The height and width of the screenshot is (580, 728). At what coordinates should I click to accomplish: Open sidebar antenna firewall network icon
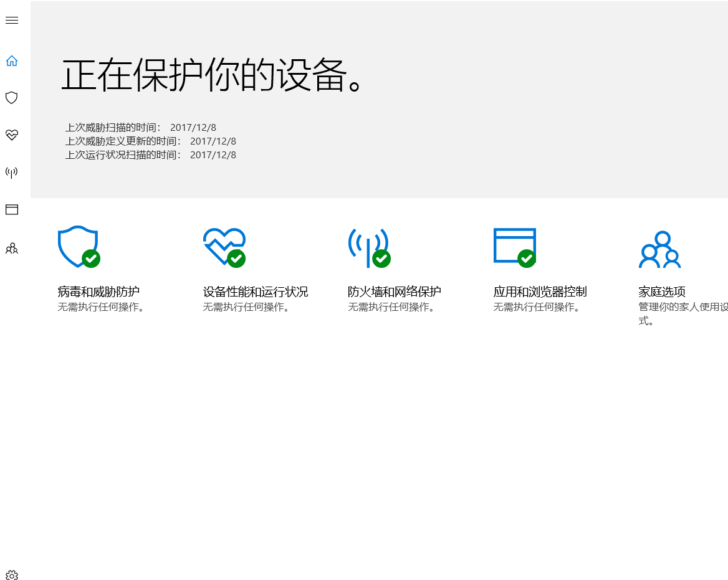12,173
